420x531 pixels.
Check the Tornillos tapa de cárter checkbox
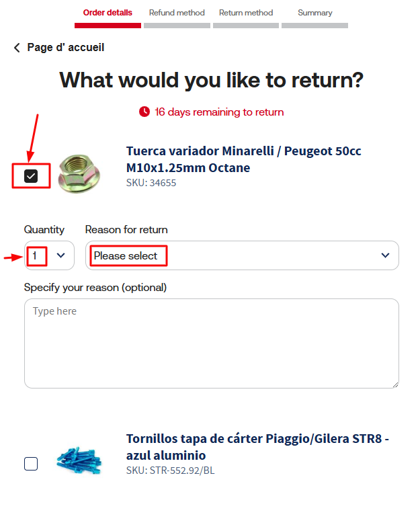coord(31,463)
